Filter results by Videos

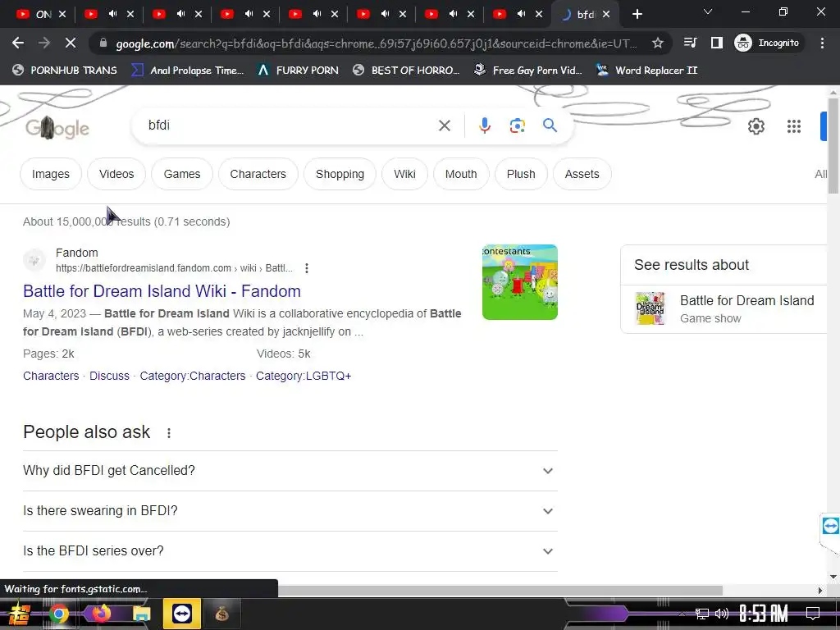tap(116, 174)
